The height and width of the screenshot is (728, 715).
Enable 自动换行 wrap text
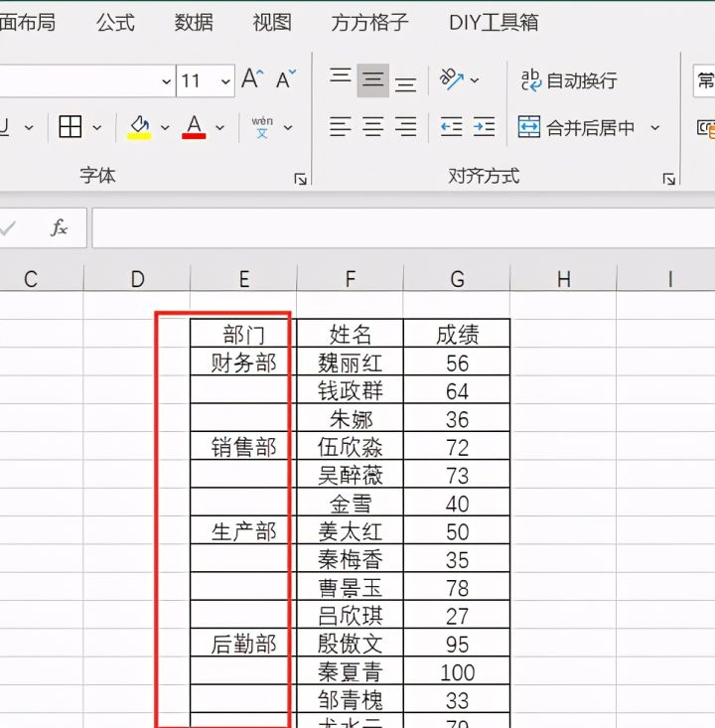click(569, 80)
